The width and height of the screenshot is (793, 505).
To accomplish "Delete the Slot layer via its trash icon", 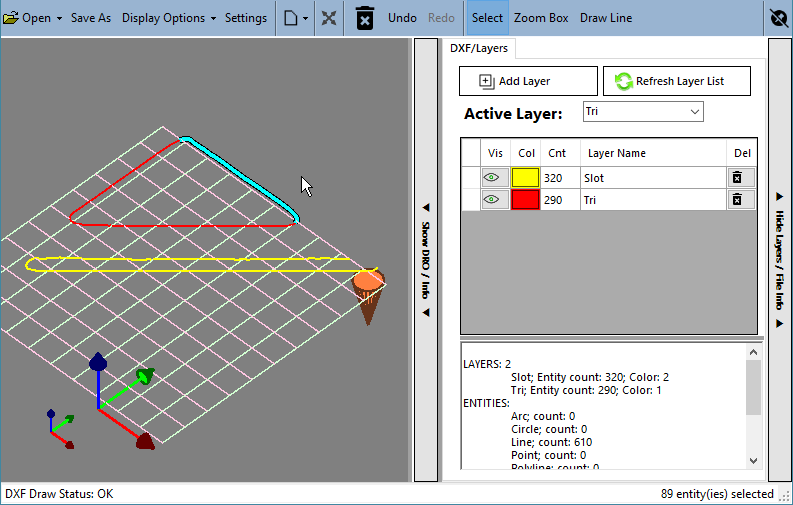I will tap(737, 178).
